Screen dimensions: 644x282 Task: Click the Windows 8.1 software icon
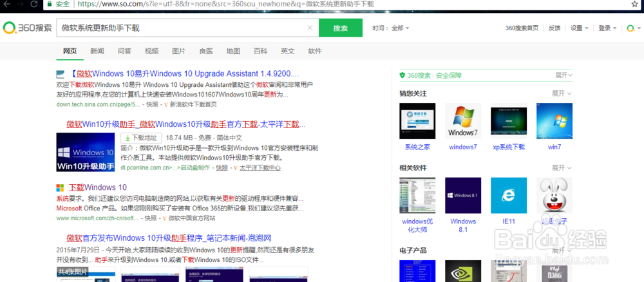click(x=463, y=195)
